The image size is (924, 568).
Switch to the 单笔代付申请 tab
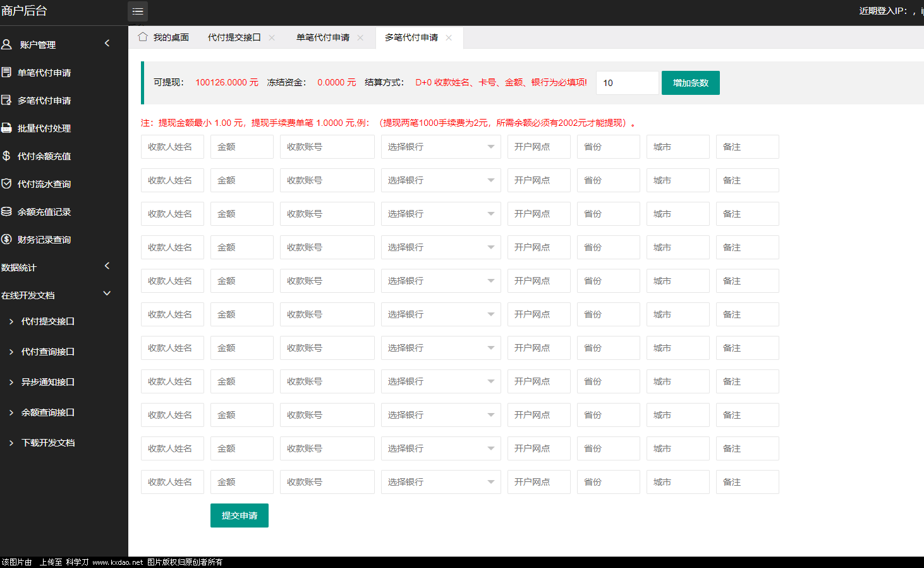(x=322, y=37)
